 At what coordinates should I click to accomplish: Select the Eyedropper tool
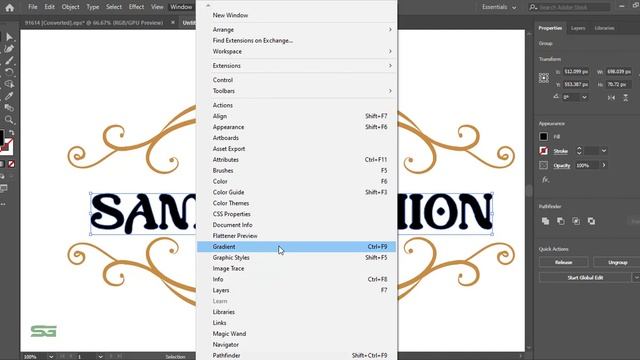pyautogui.click(x=9, y=96)
